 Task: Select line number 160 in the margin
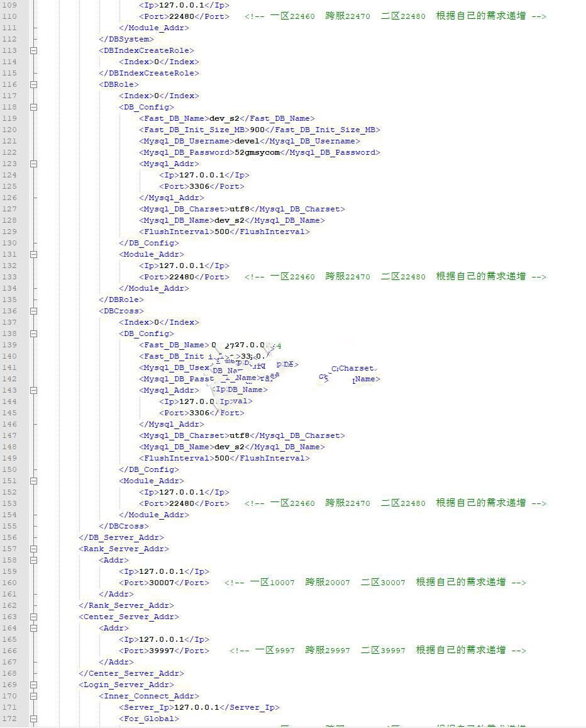[10, 583]
